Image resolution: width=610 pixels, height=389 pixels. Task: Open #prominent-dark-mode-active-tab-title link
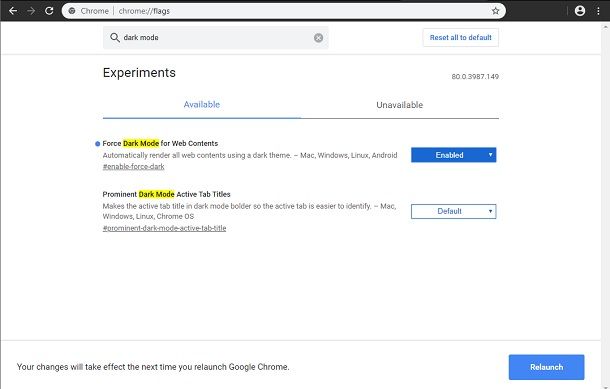164,228
